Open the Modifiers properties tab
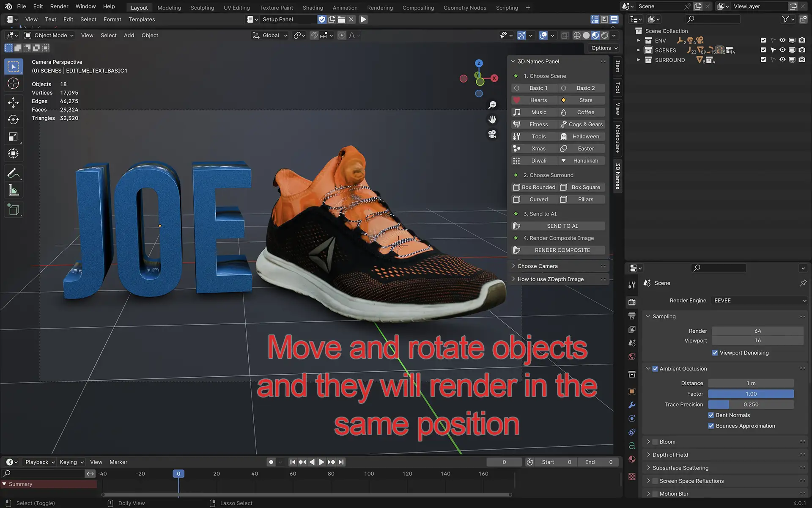 [632, 405]
